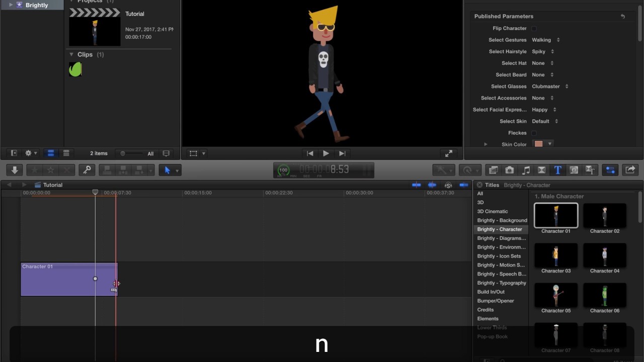Open Select Gestures Walking dropdown

[546, 40]
